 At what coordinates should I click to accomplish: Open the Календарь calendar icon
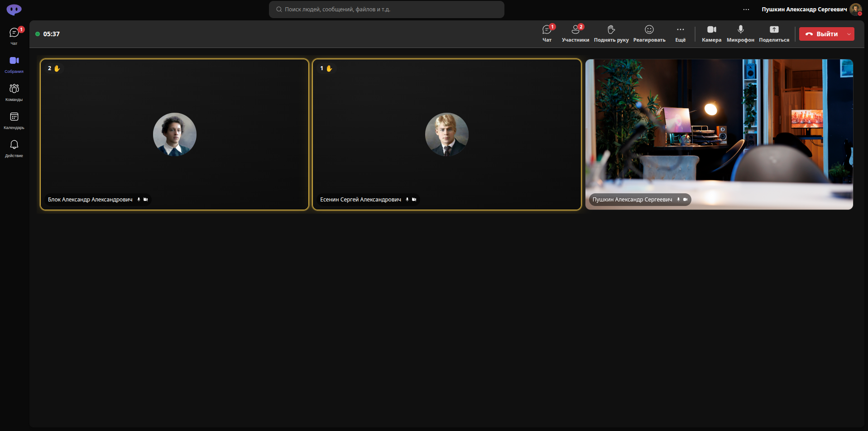[14, 120]
